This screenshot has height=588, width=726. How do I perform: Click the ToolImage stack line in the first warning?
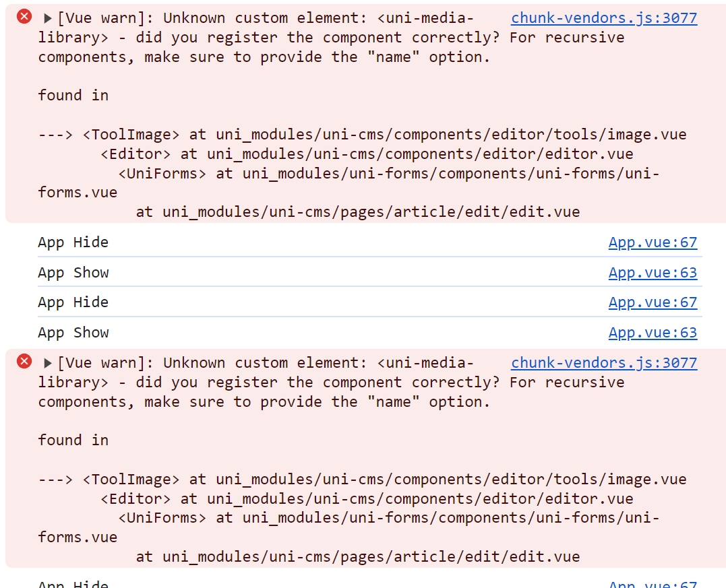click(x=384, y=135)
